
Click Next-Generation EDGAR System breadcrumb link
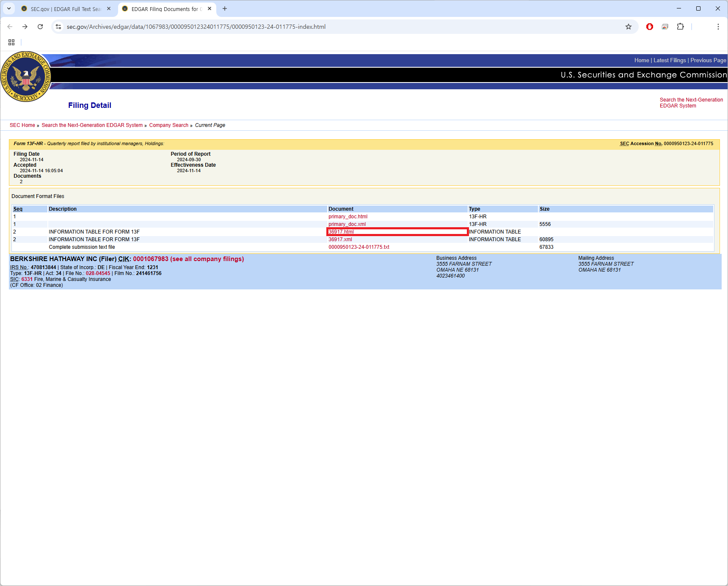pos(92,125)
